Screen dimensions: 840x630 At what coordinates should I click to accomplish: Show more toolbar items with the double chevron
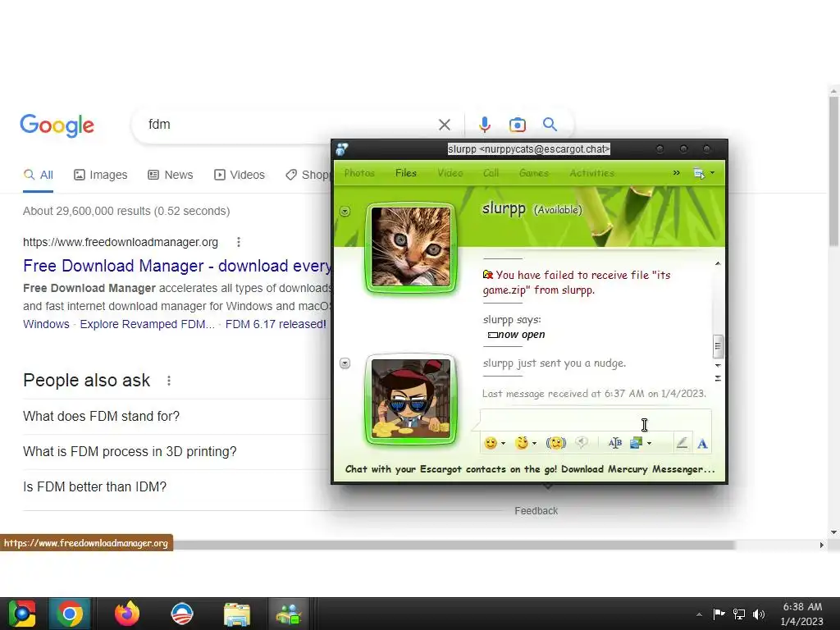click(x=676, y=173)
